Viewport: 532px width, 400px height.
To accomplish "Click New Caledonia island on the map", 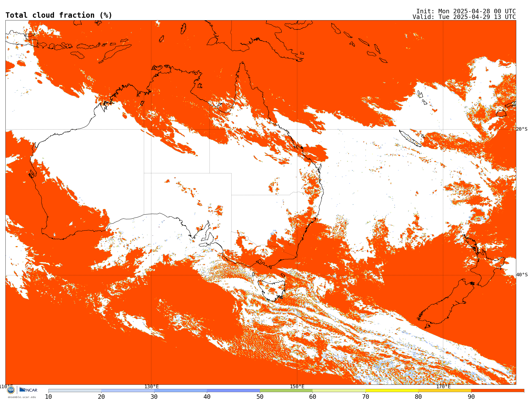I will coord(410,138).
